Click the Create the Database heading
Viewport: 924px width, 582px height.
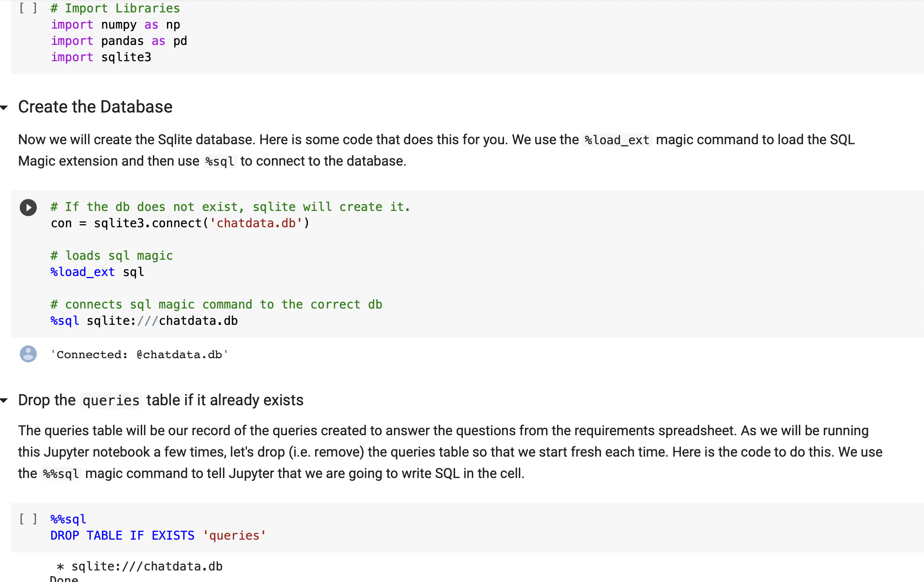pyautogui.click(x=95, y=107)
